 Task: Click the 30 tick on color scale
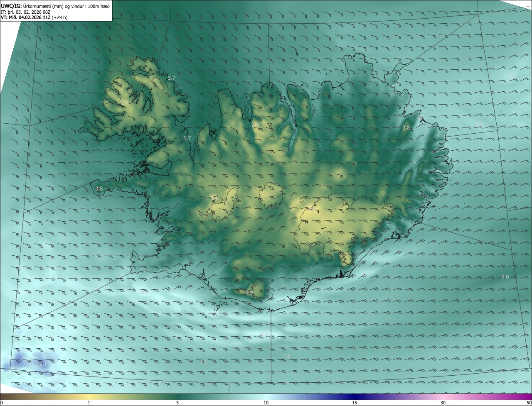click(443, 403)
